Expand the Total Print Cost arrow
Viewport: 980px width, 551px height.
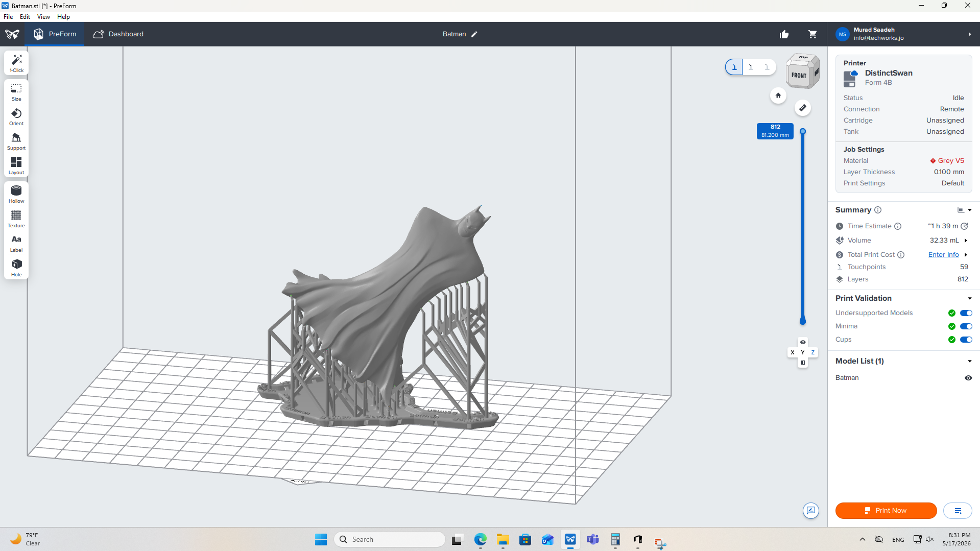(966, 255)
